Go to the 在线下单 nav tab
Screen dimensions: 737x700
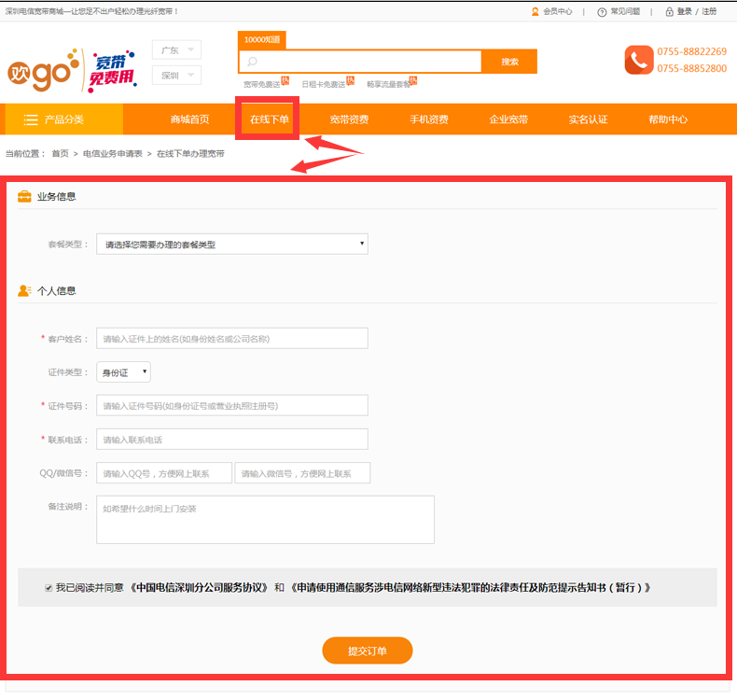point(269,119)
